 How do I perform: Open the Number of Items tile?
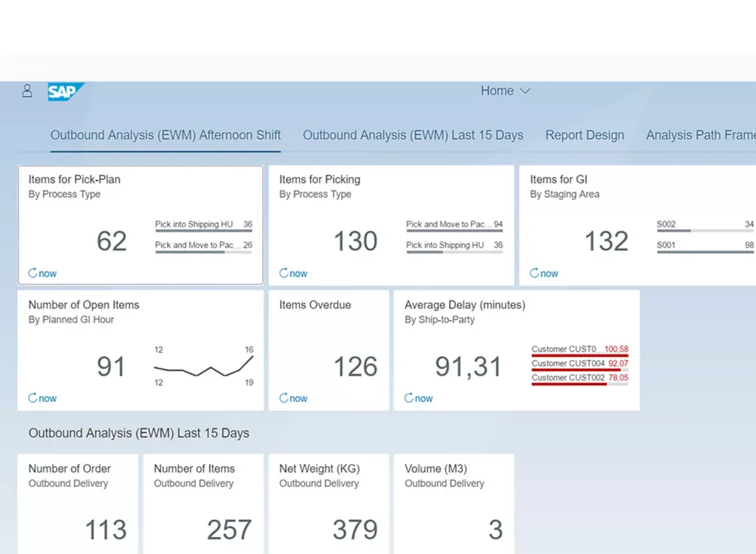pos(203,503)
